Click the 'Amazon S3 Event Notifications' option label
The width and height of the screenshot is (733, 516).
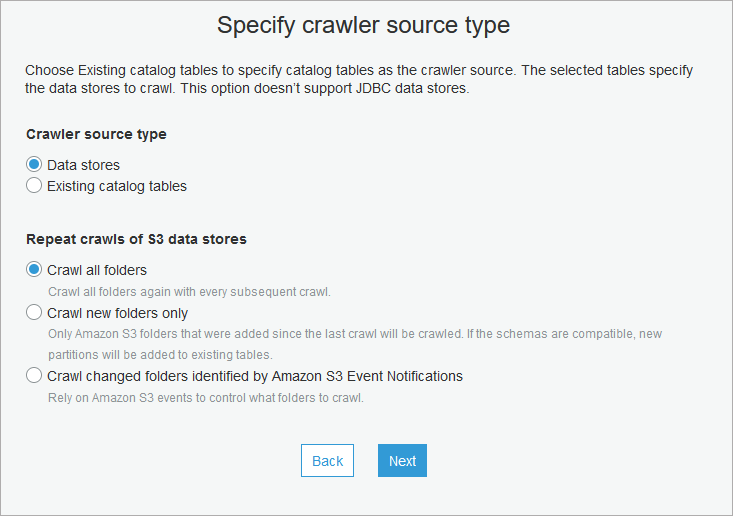255,376
